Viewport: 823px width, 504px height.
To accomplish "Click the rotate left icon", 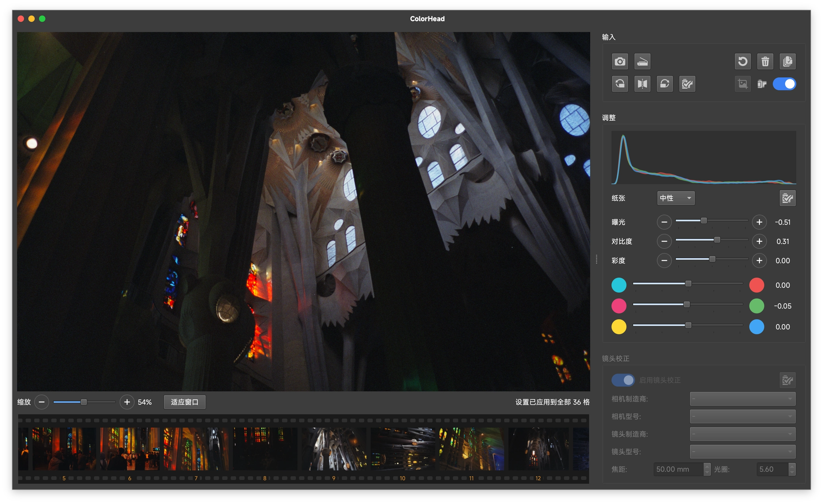I will coord(619,84).
